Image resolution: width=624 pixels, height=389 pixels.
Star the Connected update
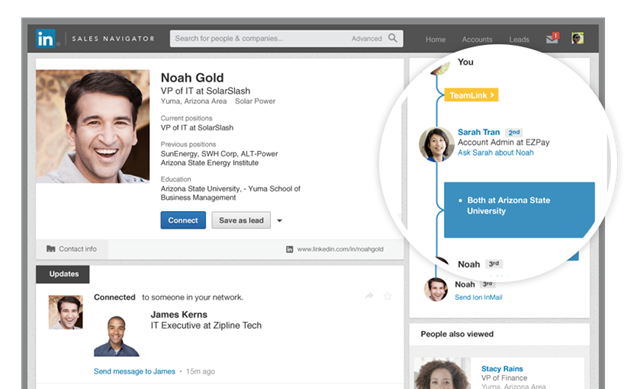point(388,296)
